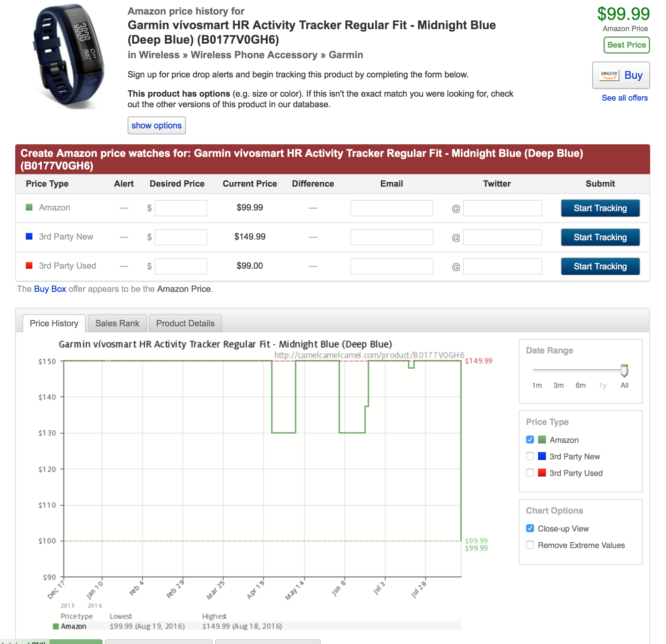
Task: Click the Garmin vívosmart product image
Action: 68,57
